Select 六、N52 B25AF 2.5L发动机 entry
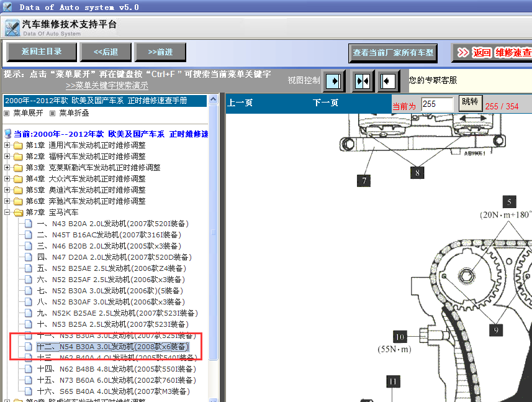The width and height of the screenshot is (532, 402). [111, 280]
